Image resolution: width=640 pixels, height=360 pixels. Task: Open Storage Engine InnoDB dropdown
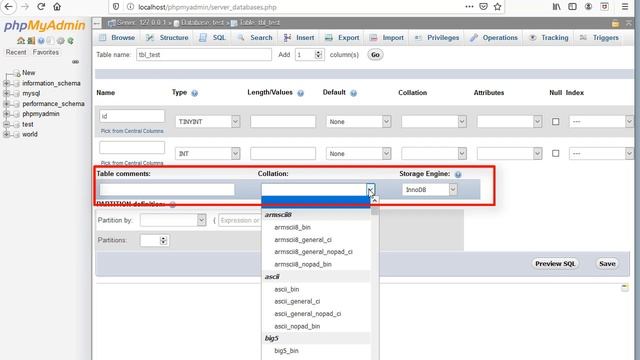[429, 189]
